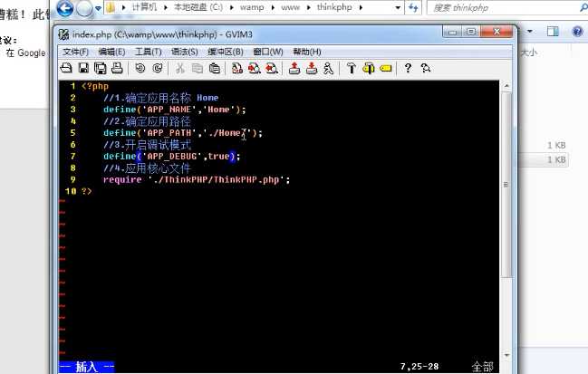
Task: Build tags using the toolbar icon
Action: (x=369, y=68)
